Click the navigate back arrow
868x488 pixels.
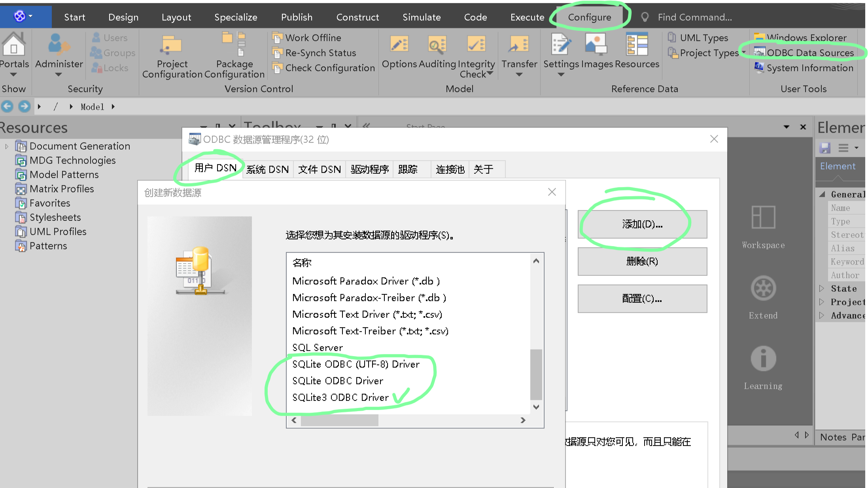8,106
